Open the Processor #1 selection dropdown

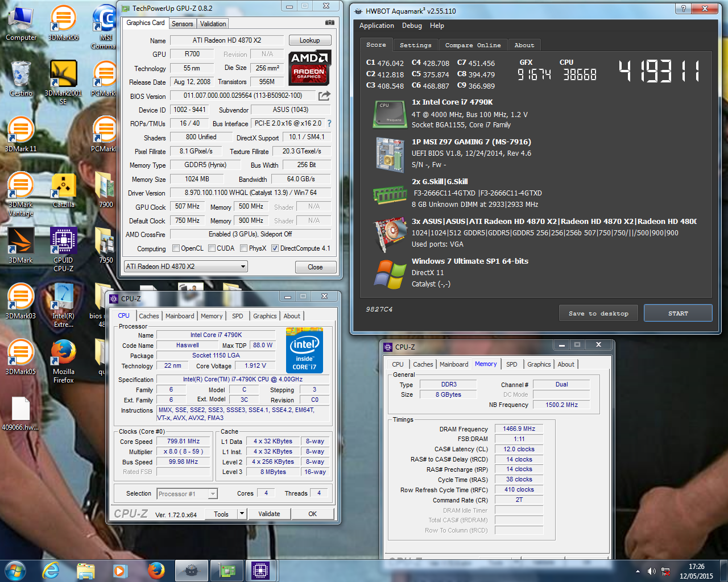[x=187, y=494]
